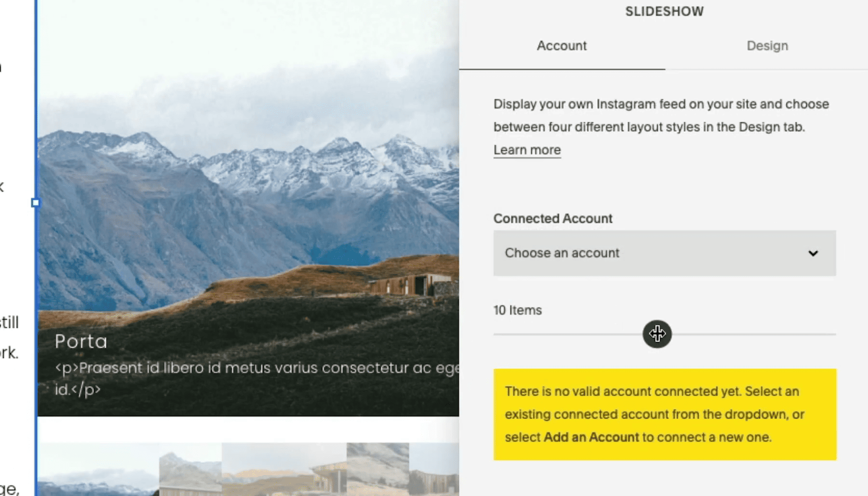Click the Porta slide title

[81, 341]
